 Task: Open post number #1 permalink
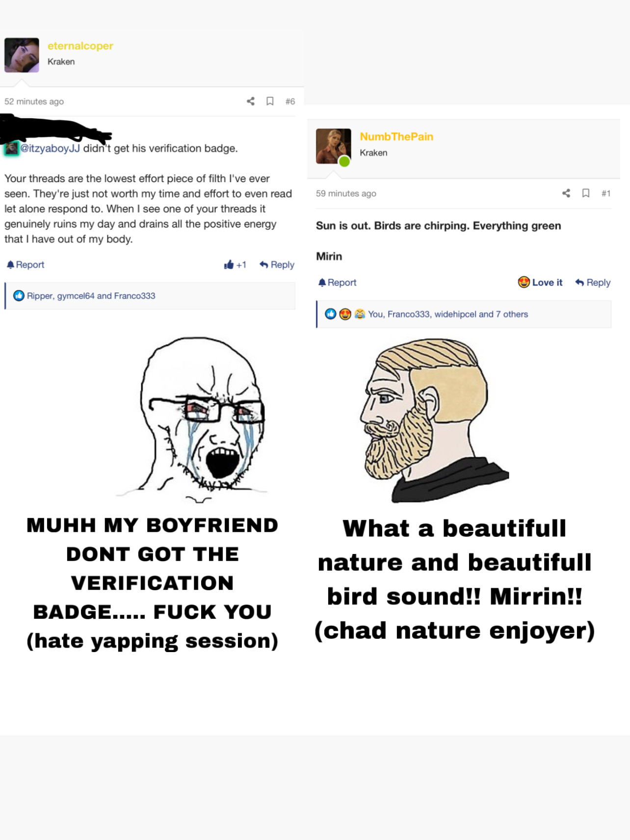click(x=606, y=193)
